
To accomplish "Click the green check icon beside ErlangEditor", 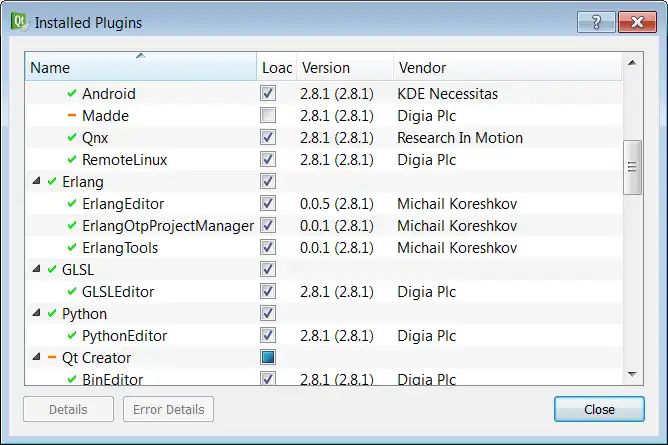I will point(72,204).
